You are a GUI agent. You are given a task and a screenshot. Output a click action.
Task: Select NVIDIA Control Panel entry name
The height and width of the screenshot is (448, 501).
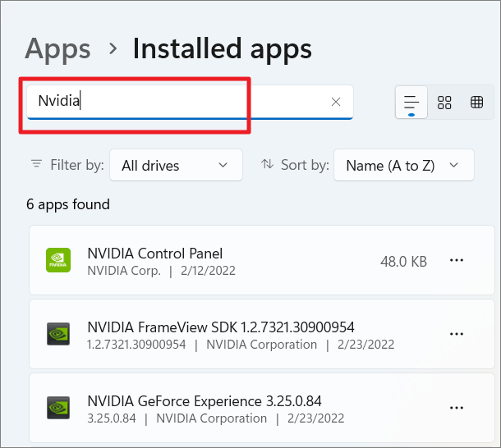155,254
